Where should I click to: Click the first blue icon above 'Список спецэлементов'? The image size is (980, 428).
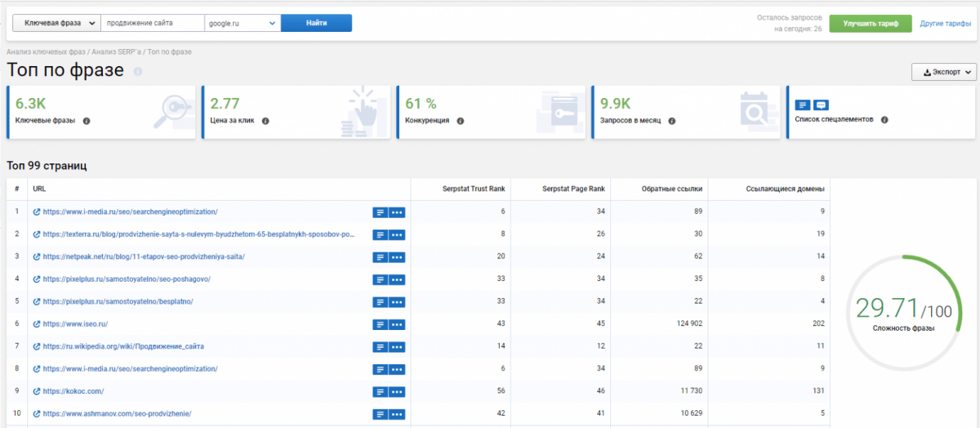pos(803,105)
